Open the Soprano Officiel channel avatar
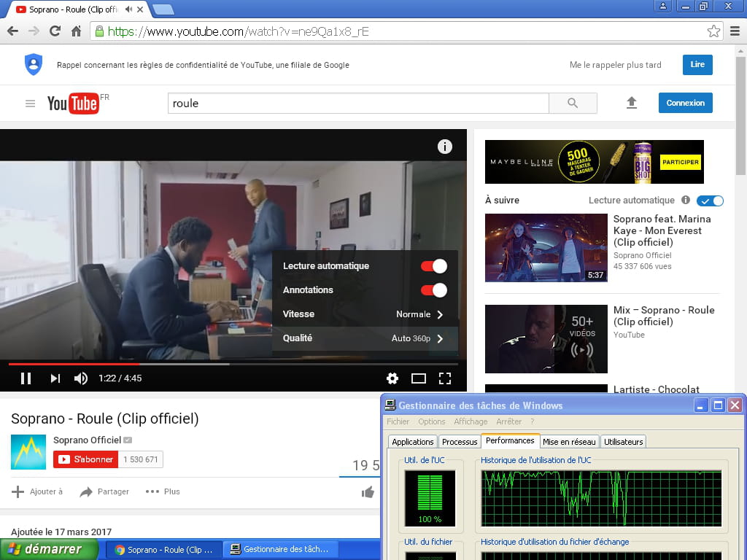 pyautogui.click(x=28, y=452)
